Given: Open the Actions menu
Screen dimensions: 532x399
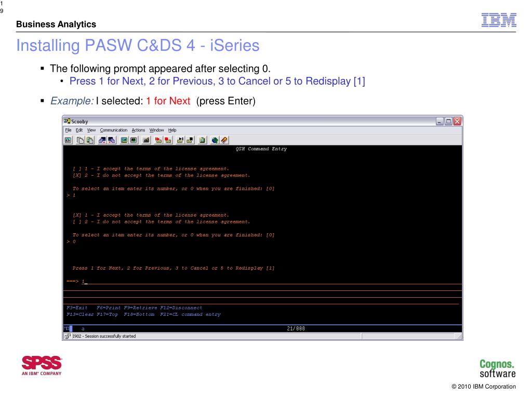Looking at the screenshot, I should [x=138, y=130].
